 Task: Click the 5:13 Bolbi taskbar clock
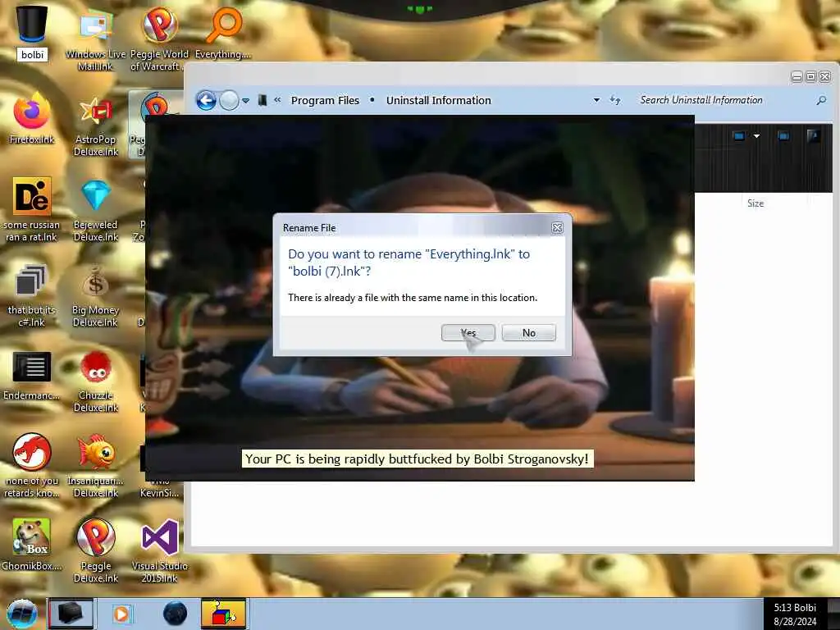point(795,614)
